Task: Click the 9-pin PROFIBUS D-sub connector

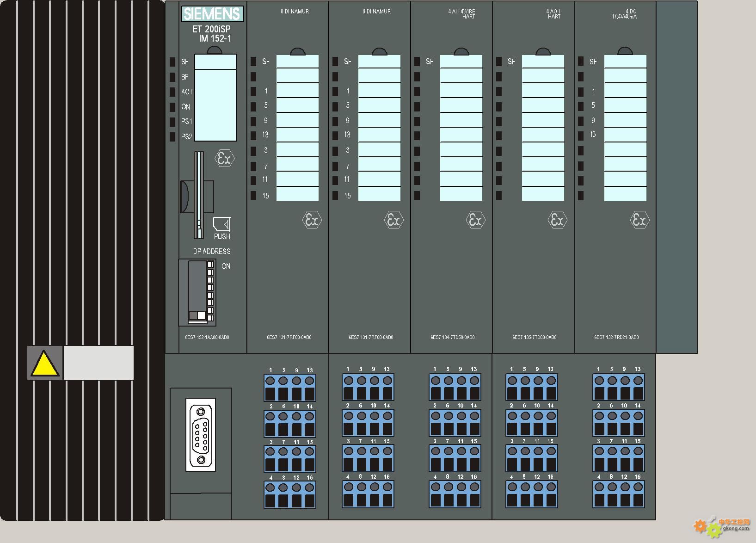Action: 201,435
